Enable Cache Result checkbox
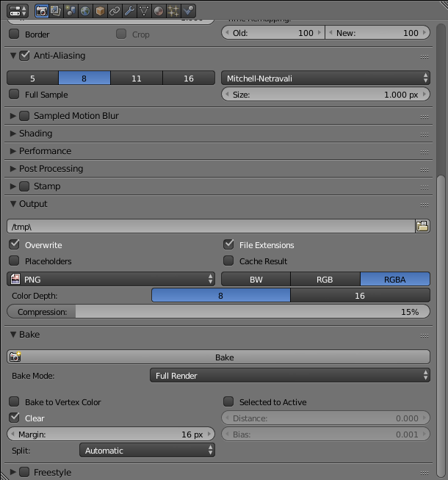The image size is (448, 480). click(228, 261)
